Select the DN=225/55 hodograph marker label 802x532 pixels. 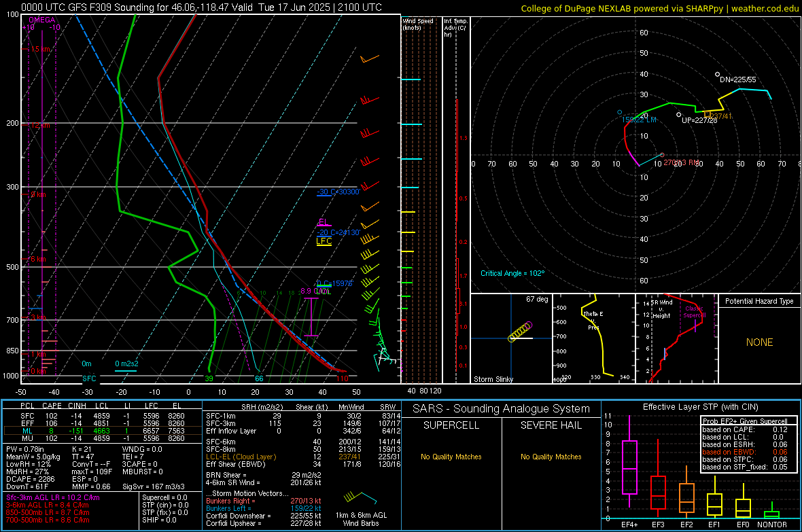click(737, 79)
